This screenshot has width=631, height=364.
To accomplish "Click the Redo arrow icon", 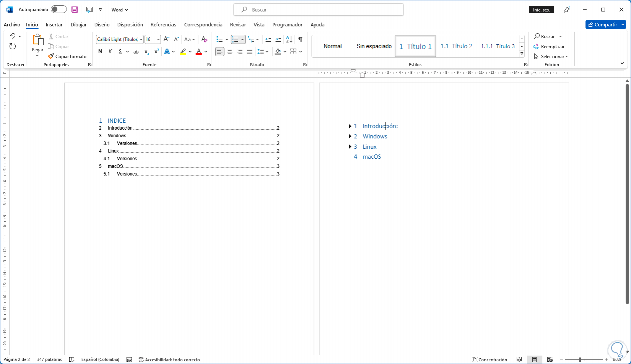I will click(x=13, y=46).
